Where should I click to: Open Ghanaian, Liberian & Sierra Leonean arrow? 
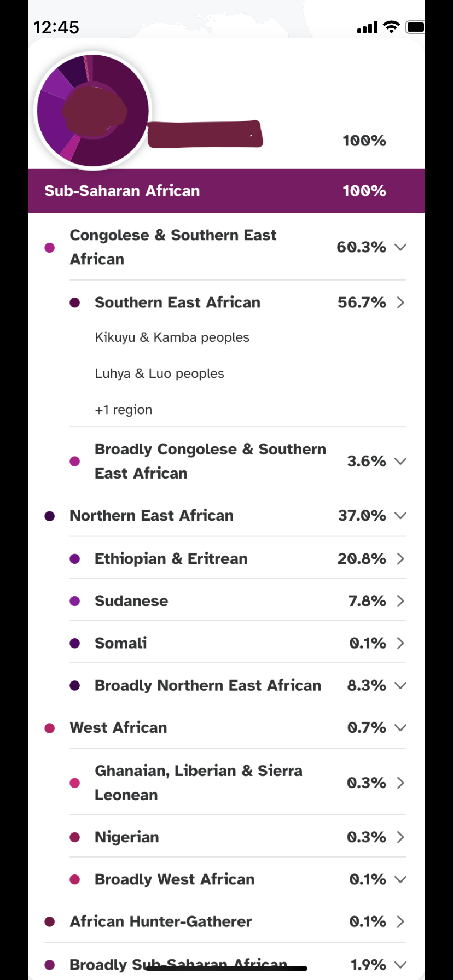[x=400, y=783]
